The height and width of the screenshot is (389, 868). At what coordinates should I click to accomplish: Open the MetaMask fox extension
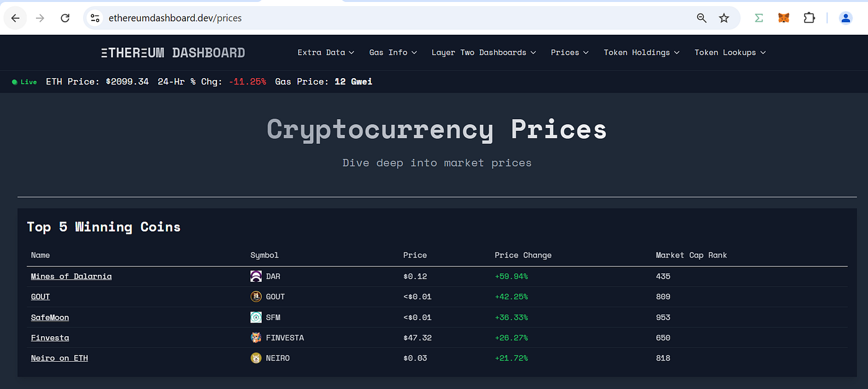click(784, 18)
